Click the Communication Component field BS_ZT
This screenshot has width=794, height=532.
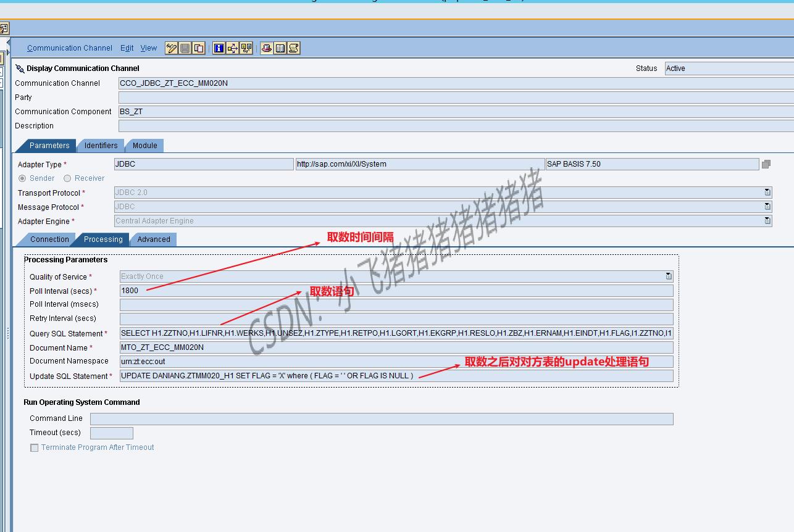(456, 112)
